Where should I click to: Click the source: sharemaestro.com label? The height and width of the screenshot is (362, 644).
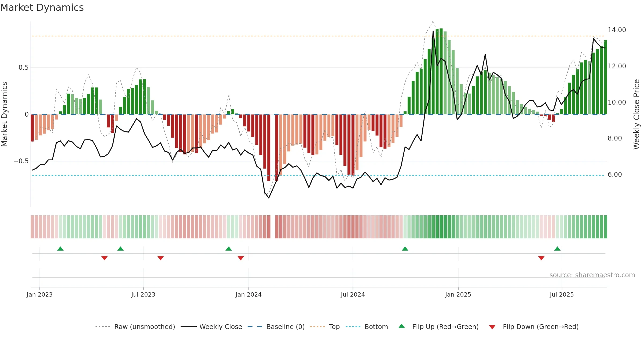tap(592, 275)
